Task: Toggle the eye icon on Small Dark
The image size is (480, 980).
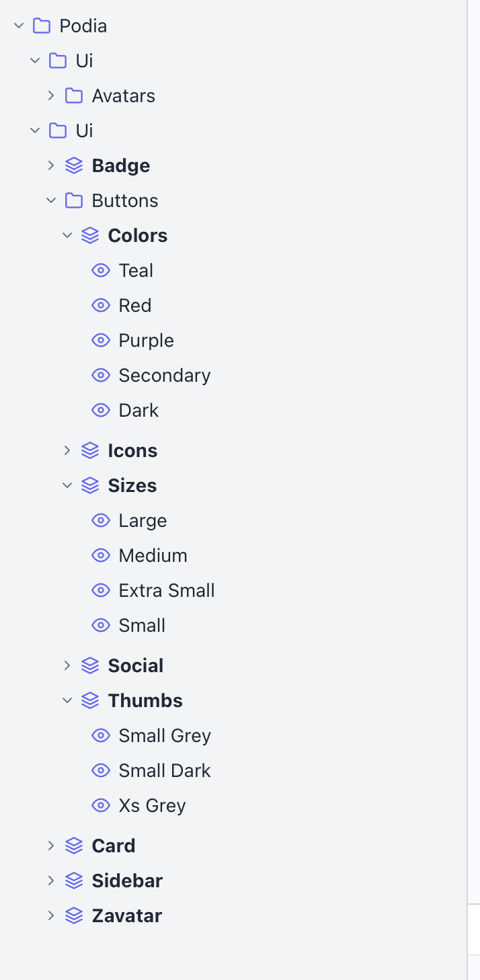Action: coord(101,770)
